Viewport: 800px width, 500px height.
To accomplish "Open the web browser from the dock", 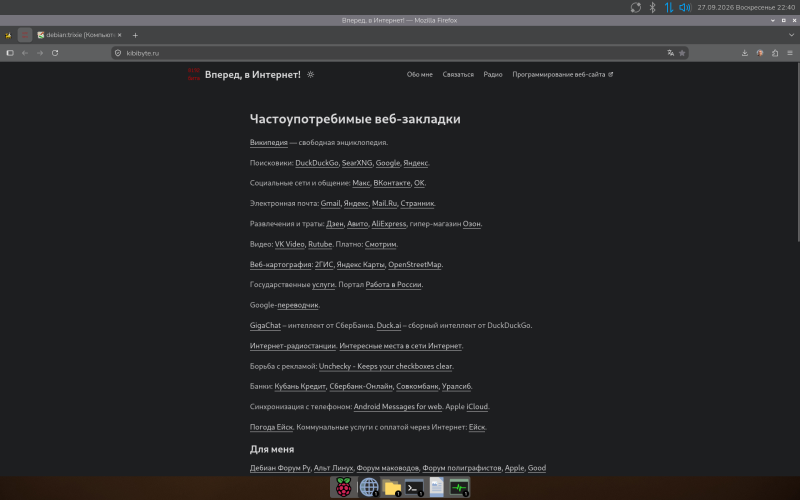I will (368, 488).
